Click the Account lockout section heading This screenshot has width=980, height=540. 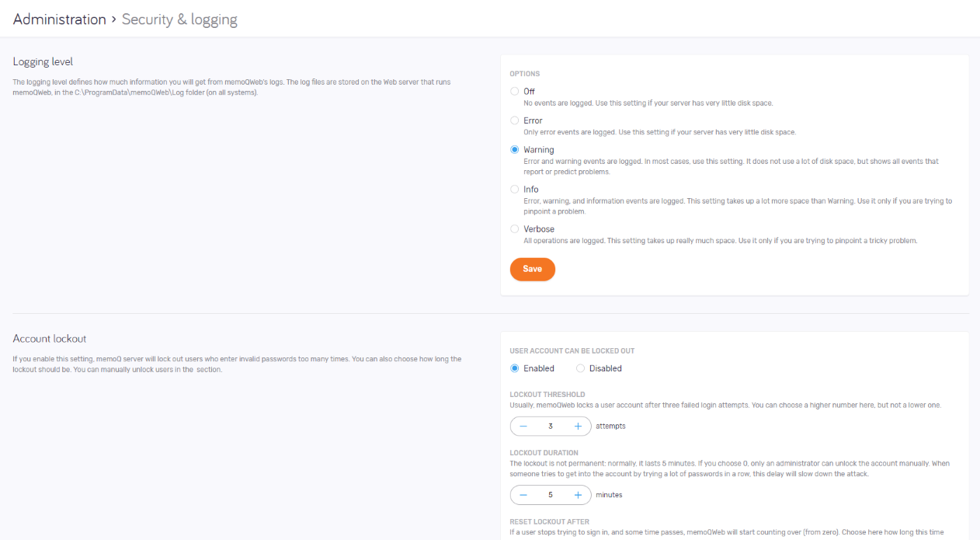pos(50,339)
